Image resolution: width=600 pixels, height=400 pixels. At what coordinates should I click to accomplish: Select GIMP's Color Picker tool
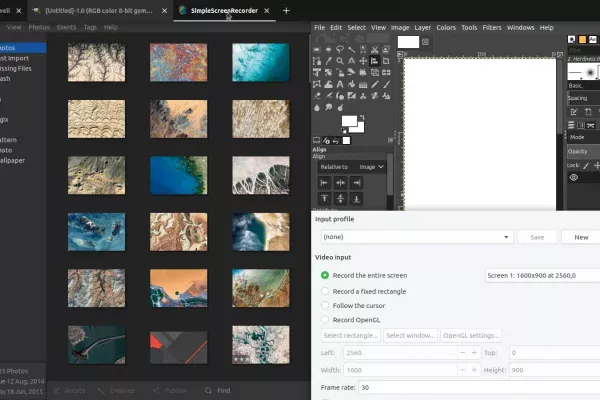[328, 61]
